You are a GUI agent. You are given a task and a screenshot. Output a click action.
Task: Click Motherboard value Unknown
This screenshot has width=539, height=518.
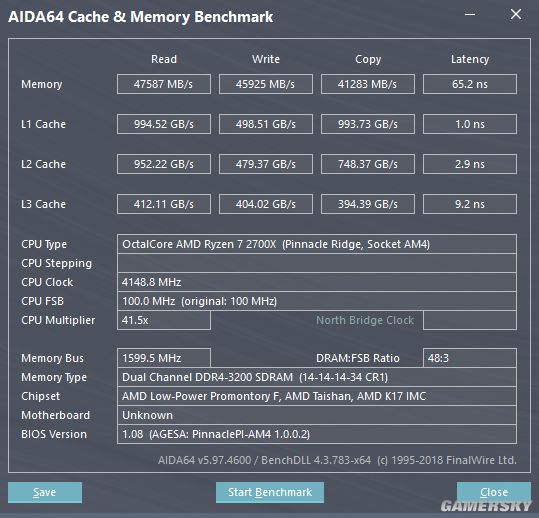pyautogui.click(x=317, y=415)
